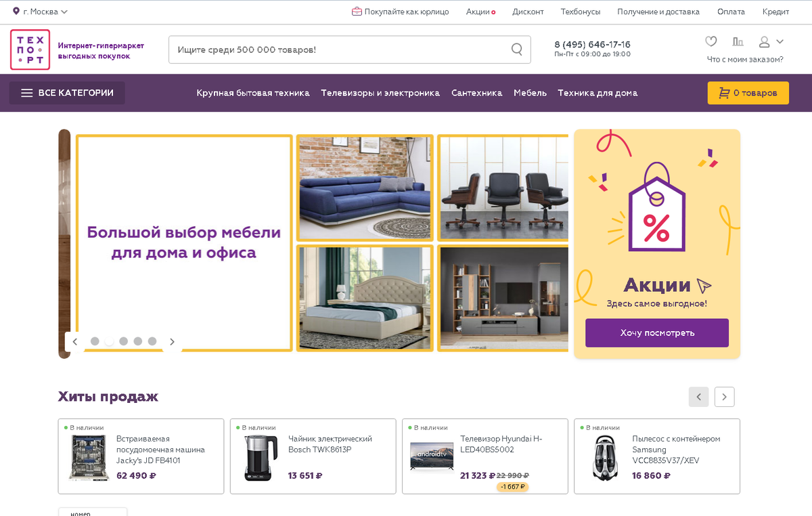Open the cart with 0 товаров
The height and width of the screenshot is (516, 812).
pos(748,93)
